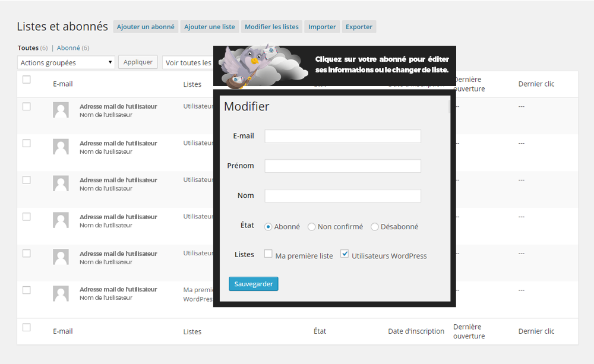The height and width of the screenshot is (364, 594).
Task: Click Modifier les listes button
Action: coord(271,27)
